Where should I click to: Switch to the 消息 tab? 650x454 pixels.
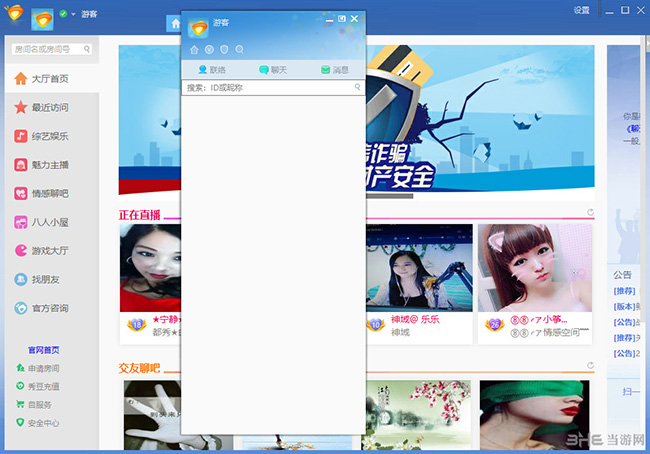pyautogui.click(x=334, y=70)
